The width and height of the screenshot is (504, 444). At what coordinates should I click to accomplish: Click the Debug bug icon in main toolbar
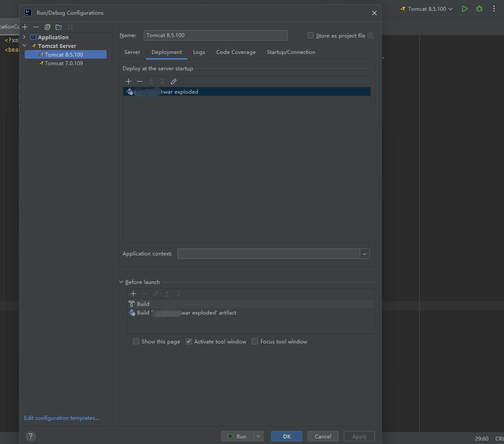tap(479, 9)
